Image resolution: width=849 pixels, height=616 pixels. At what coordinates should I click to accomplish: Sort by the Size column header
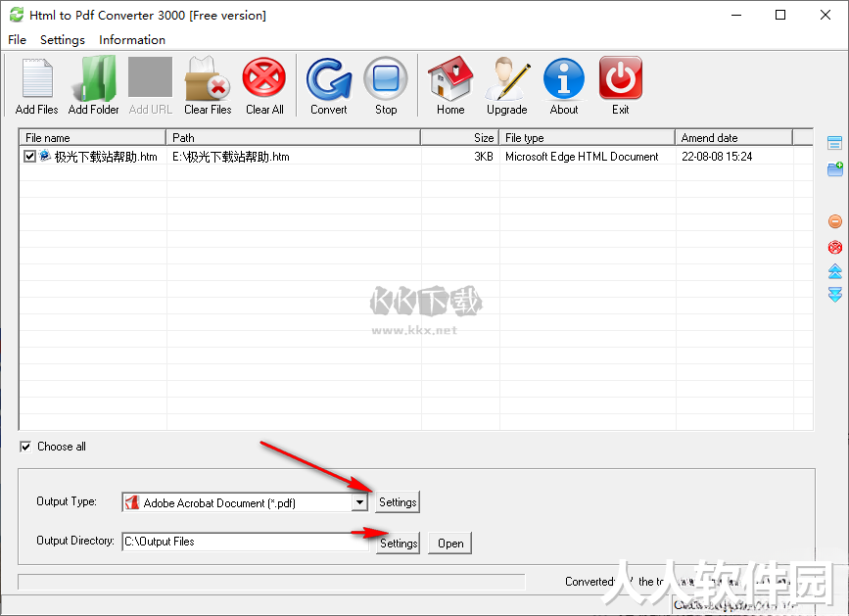[x=459, y=137]
